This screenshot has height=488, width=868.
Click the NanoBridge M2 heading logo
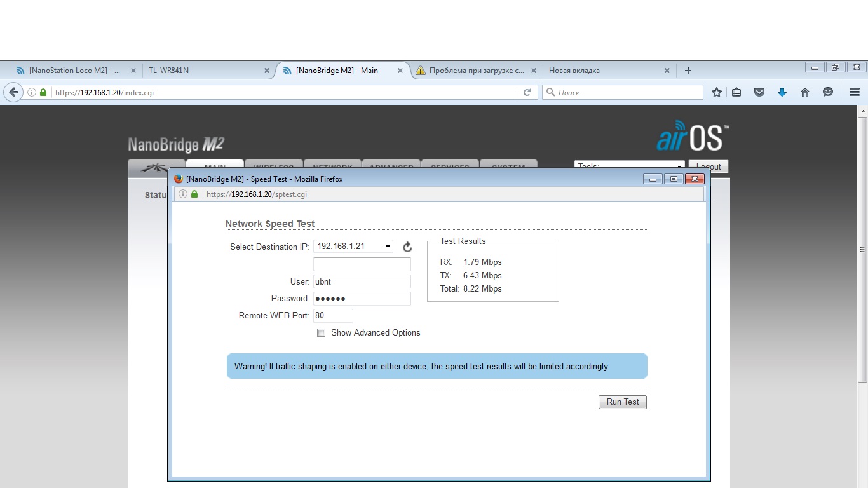click(x=176, y=144)
